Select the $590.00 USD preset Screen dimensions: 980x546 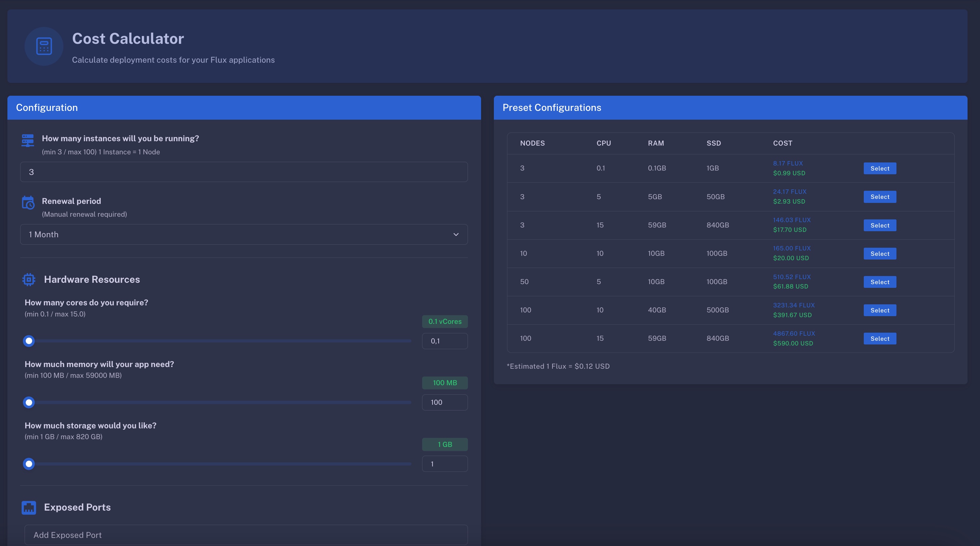[880, 339]
